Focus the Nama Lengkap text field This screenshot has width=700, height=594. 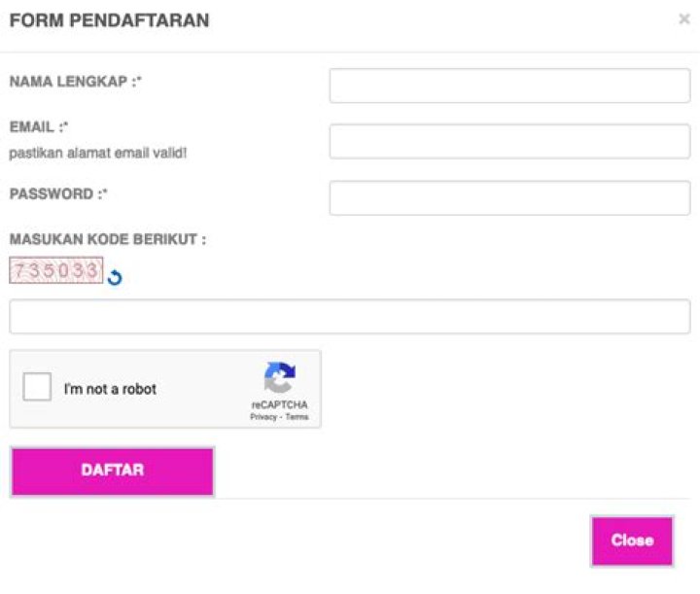tap(509, 86)
